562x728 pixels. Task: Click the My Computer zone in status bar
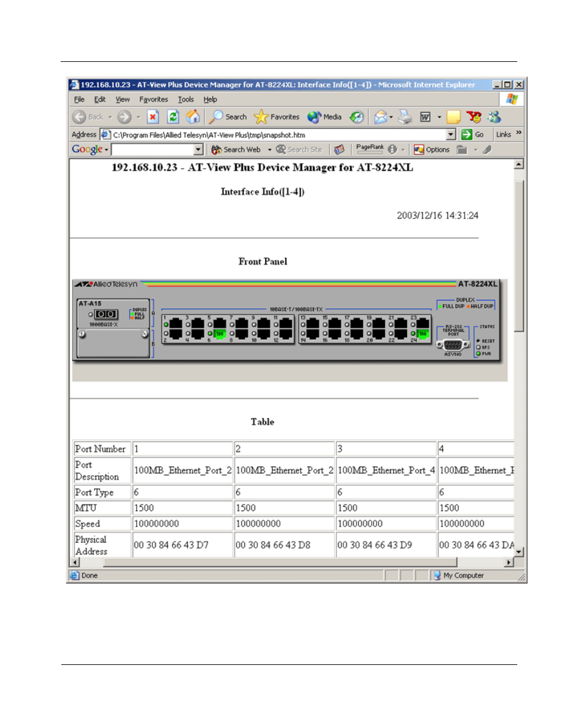(x=458, y=575)
